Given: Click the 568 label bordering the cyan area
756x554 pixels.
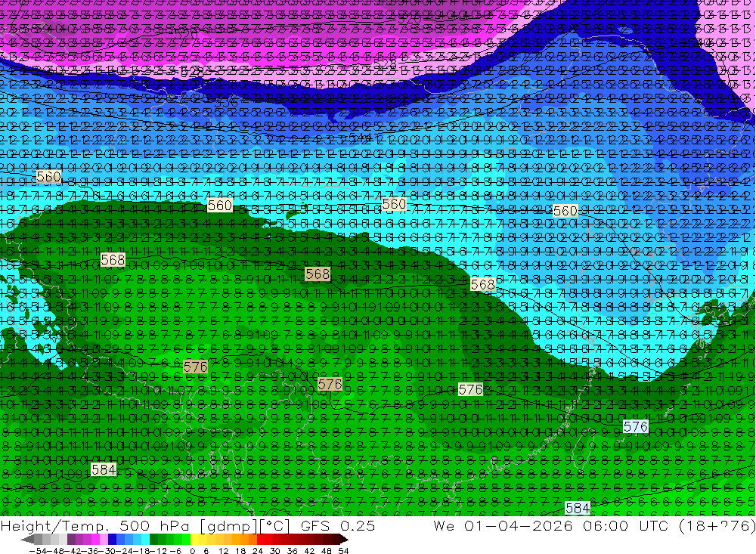Looking at the screenshot, I should point(482,284).
